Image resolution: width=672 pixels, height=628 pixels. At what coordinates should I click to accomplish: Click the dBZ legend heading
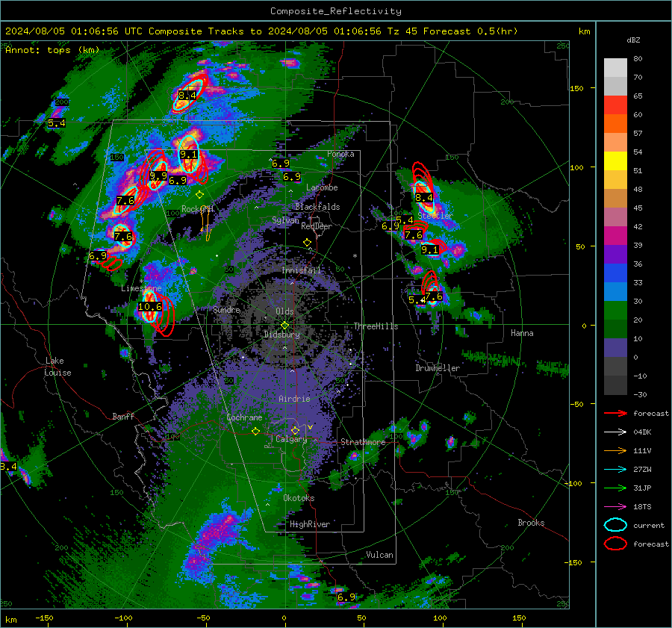(x=633, y=40)
